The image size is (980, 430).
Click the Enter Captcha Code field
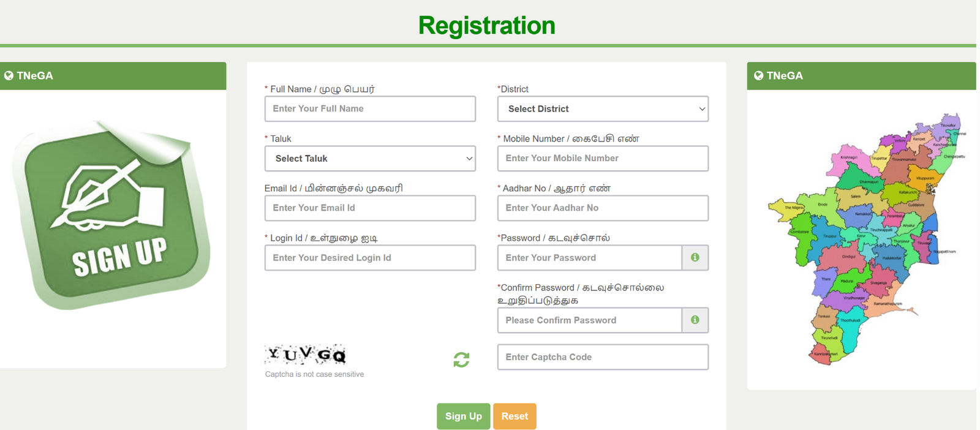tap(602, 356)
